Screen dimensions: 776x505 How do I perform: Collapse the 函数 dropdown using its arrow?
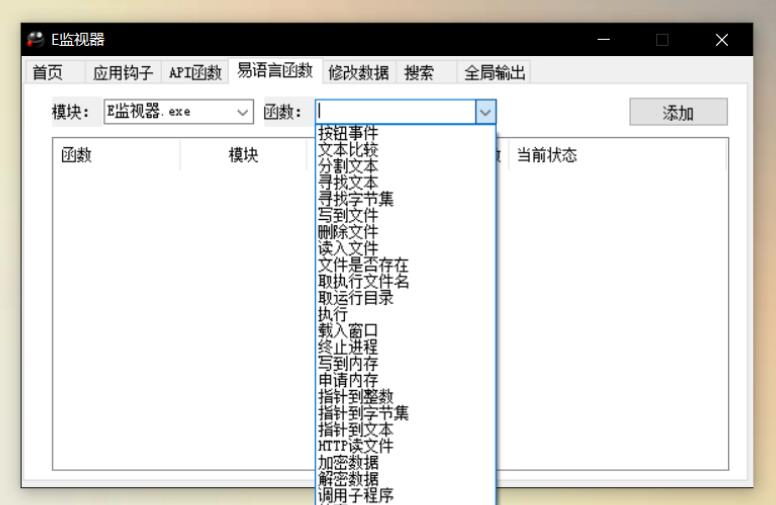(485, 112)
